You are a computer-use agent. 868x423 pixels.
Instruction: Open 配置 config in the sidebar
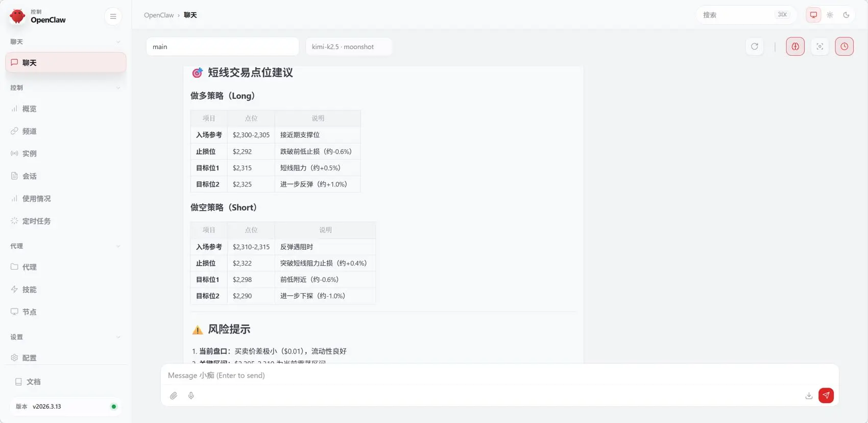(66, 358)
